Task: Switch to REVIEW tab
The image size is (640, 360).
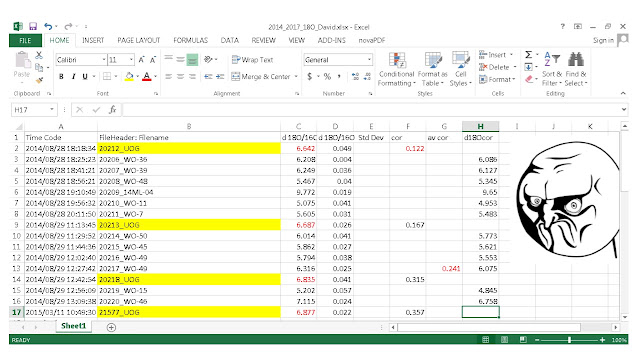Action: coord(264,40)
